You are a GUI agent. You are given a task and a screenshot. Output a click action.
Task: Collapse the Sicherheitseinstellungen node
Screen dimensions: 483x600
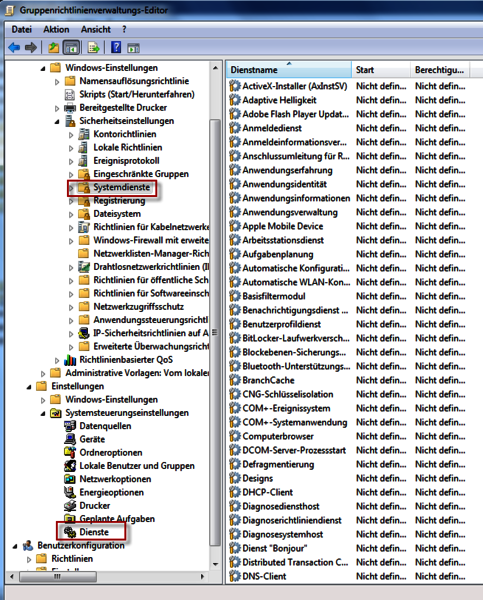coord(57,122)
